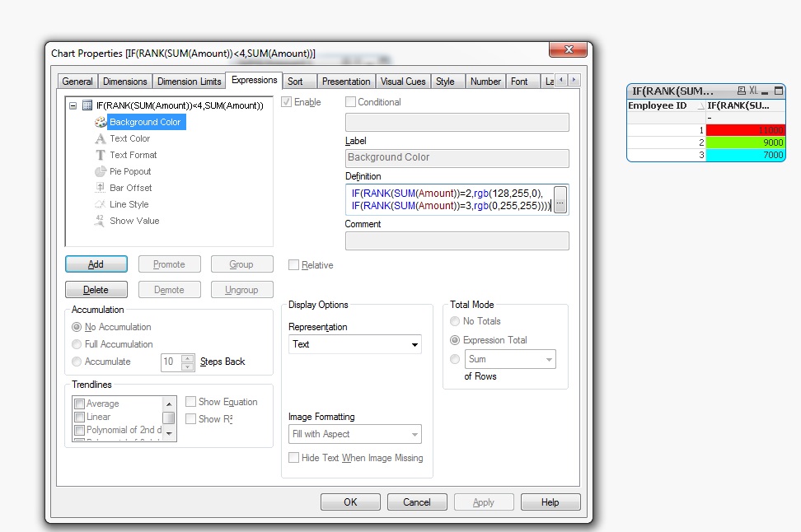Confirm with the OK button
Viewport: 801px width, 532px height.
[x=350, y=502]
